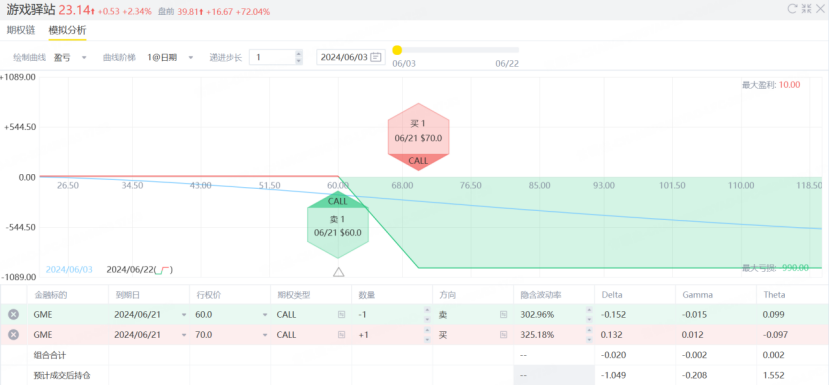Click the 预计成交后持仓 row label
The height and width of the screenshot is (386, 829).
tap(62, 375)
